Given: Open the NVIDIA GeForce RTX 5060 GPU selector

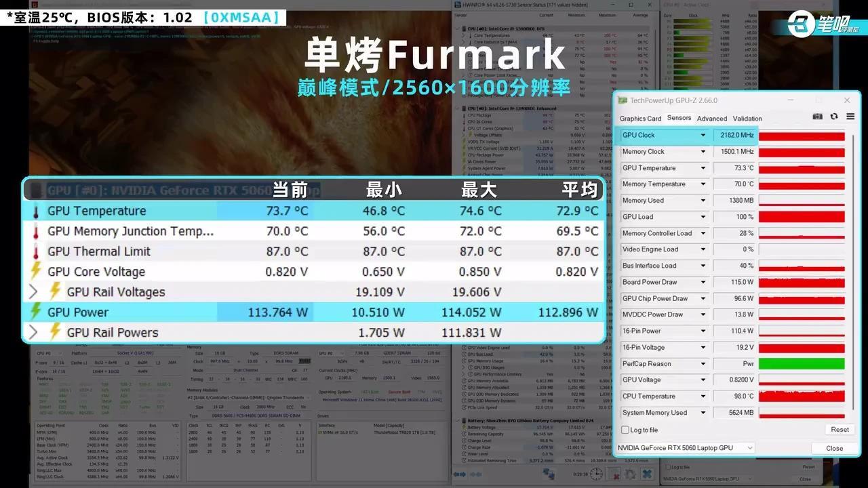Looking at the screenshot, I should tap(685, 447).
